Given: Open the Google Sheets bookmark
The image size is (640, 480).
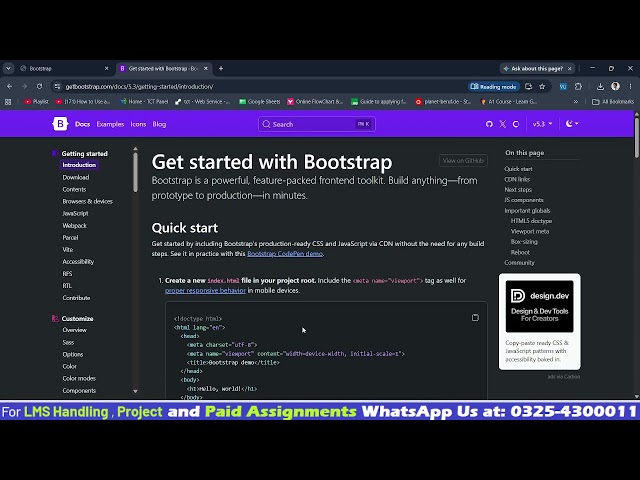Looking at the screenshot, I should (260, 102).
